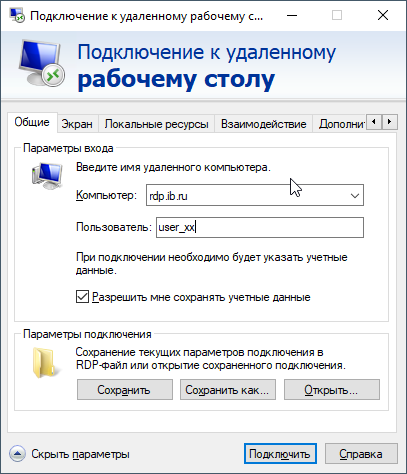Viewport: 407px width, 474px height.
Task: Open the Локальные ресурсы tab
Action: tap(157, 124)
